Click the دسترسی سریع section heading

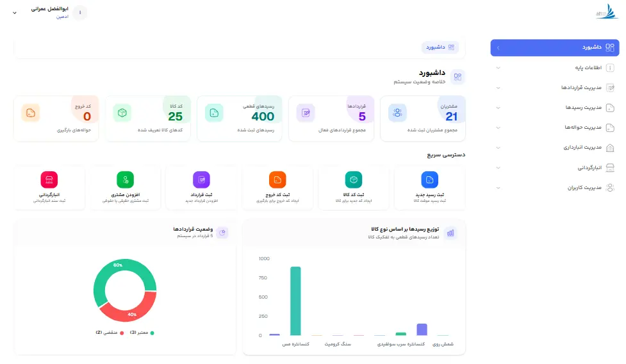(446, 155)
